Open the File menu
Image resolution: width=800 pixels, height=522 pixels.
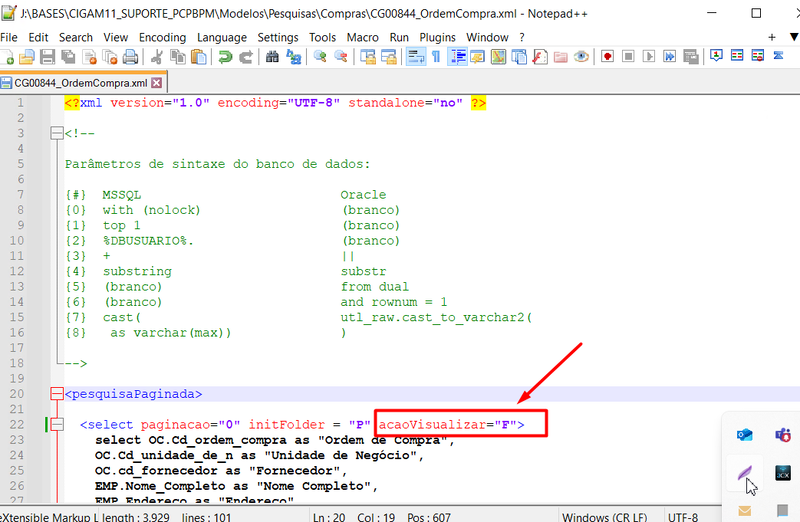(9, 37)
